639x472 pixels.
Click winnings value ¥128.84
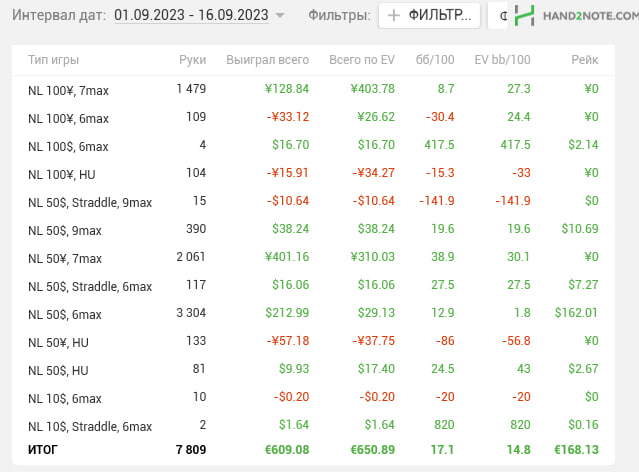pyautogui.click(x=287, y=88)
